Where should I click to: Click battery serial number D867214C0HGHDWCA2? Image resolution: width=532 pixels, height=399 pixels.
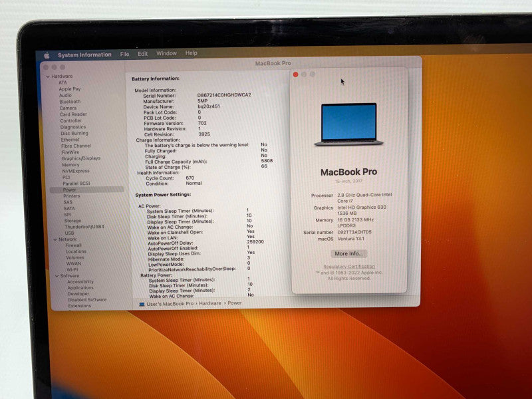click(x=224, y=95)
